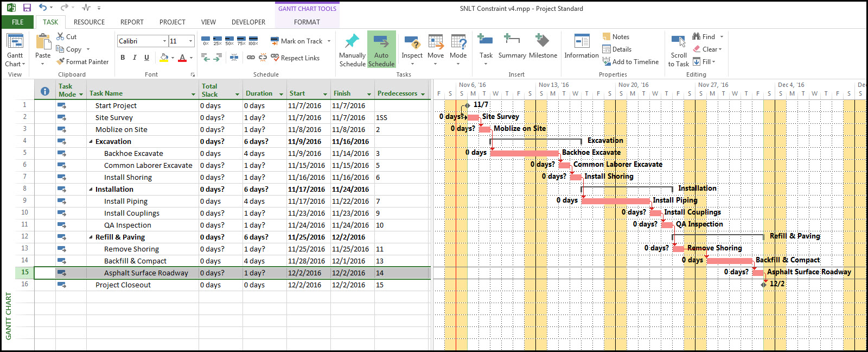868x352 pixels.
Task: Add the selected task to the Timeline
Action: pyautogui.click(x=630, y=61)
